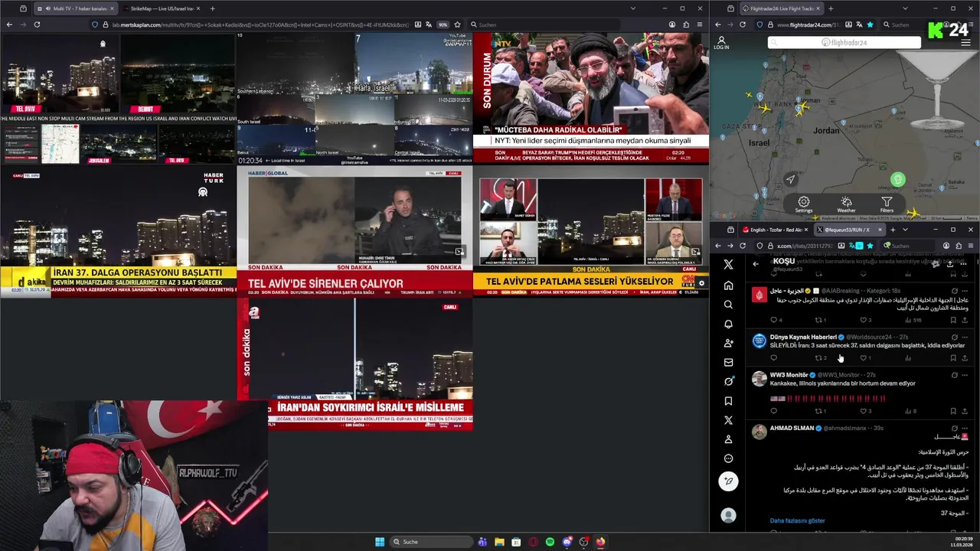
Task: Open Windows Start button
Action: coord(379,542)
